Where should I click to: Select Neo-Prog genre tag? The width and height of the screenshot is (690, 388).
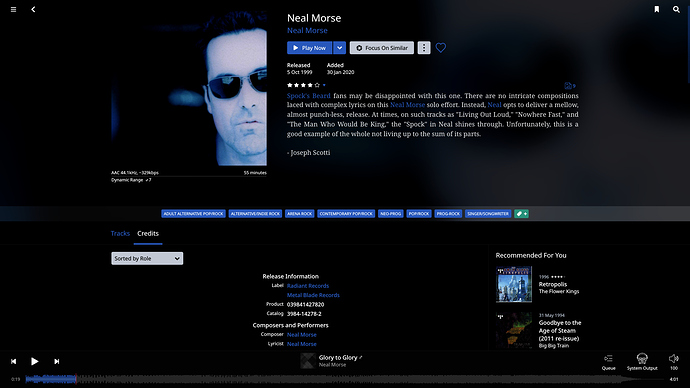(391, 214)
